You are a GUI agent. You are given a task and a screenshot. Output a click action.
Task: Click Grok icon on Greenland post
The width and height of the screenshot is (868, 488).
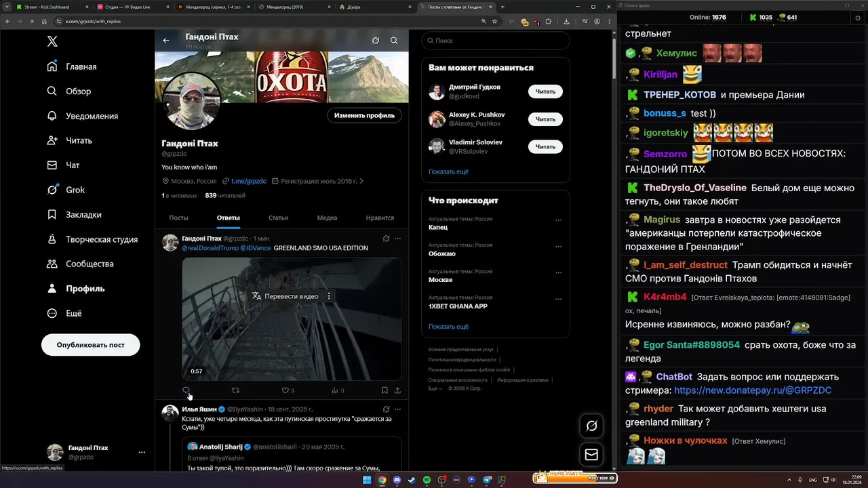point(386,239)
